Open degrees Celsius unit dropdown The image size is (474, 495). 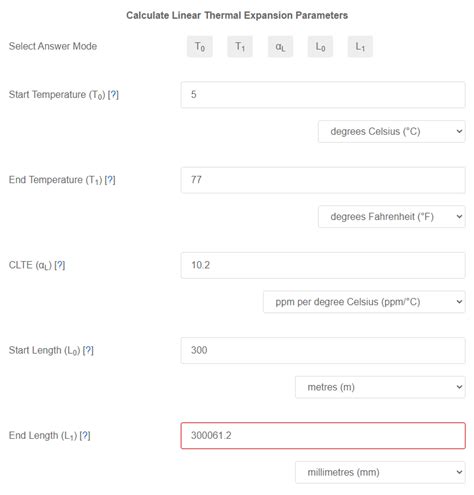tap(392, 132)
